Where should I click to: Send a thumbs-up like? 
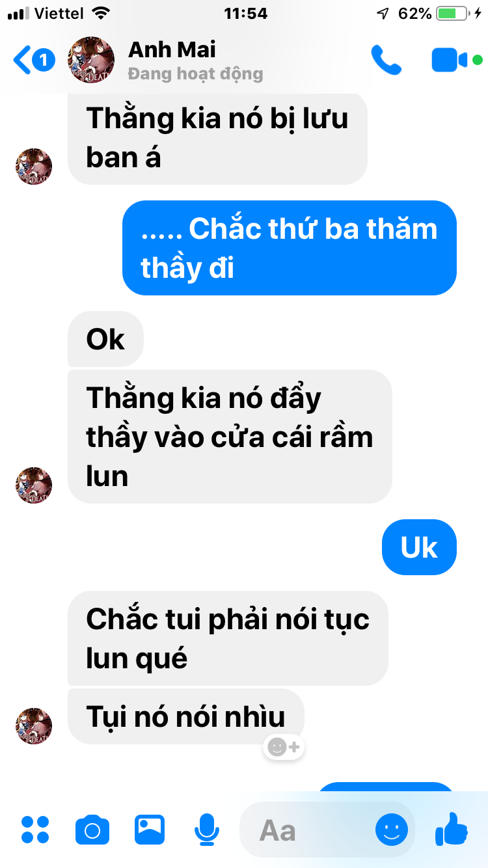click(x=452, y=829)
